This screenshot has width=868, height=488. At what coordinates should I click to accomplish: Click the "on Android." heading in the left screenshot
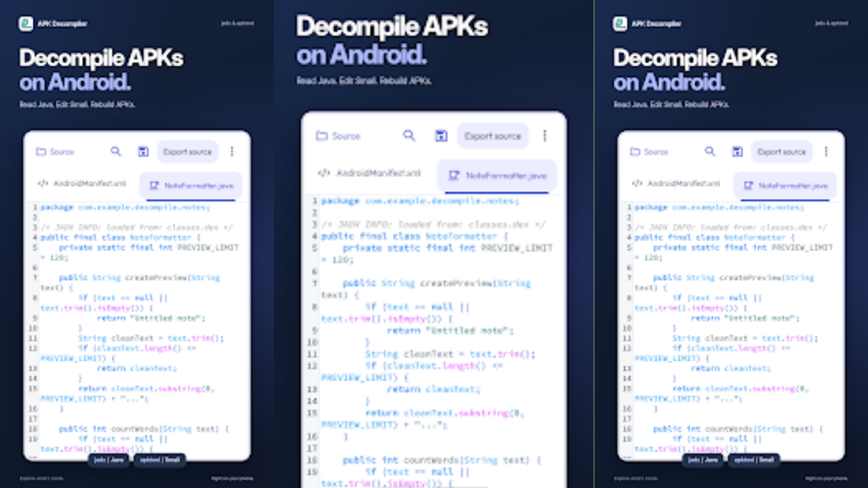tap(75, 82)
